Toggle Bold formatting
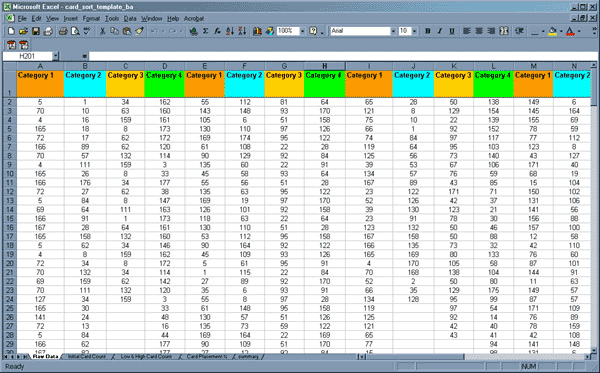 click(427, 31)
